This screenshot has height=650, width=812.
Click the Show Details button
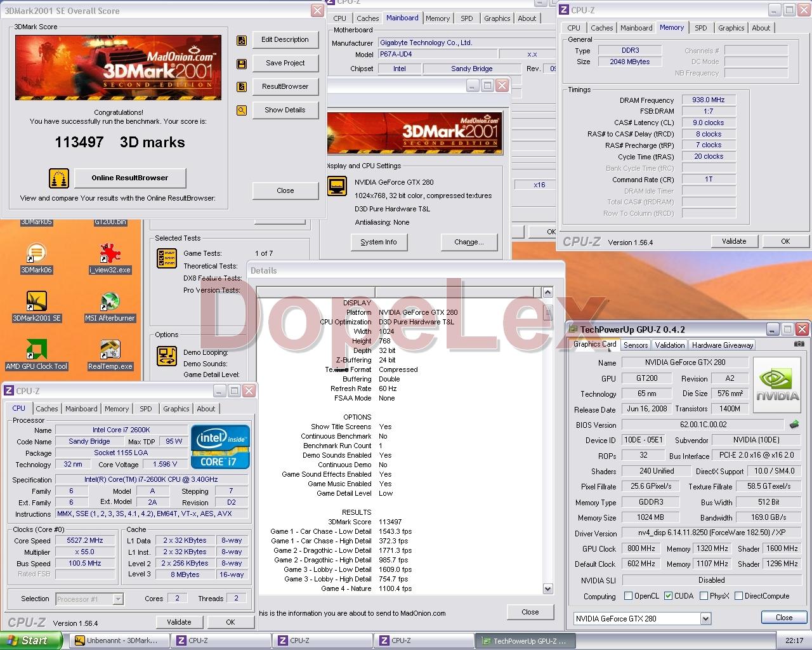tap(285, 110)
